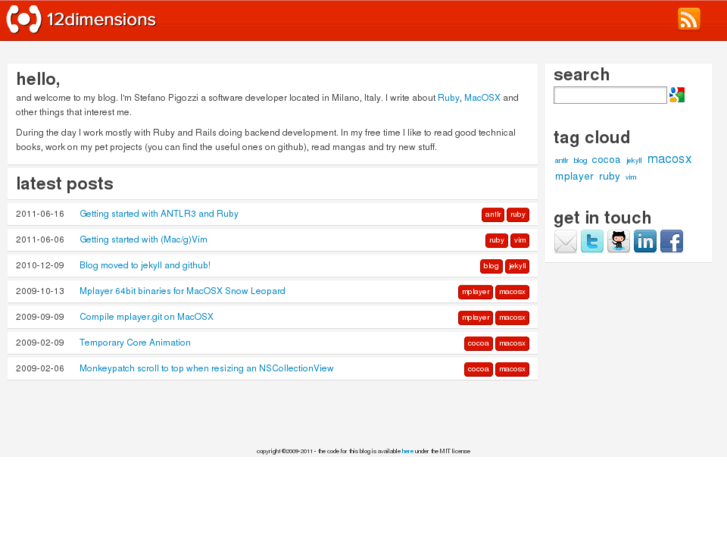Click the 'latest posts' heading
Viewport: 727px width, 545px height.
coord(65,184)
